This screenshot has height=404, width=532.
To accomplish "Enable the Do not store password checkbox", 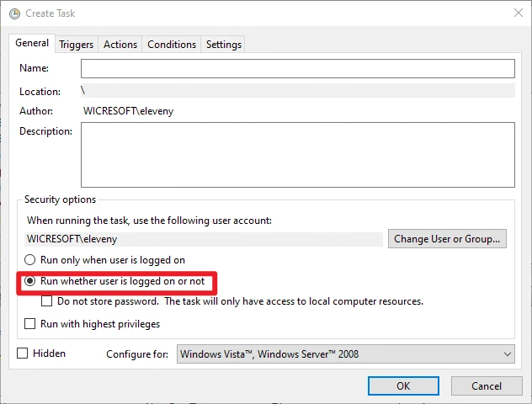I will click(x=48, y=301).
